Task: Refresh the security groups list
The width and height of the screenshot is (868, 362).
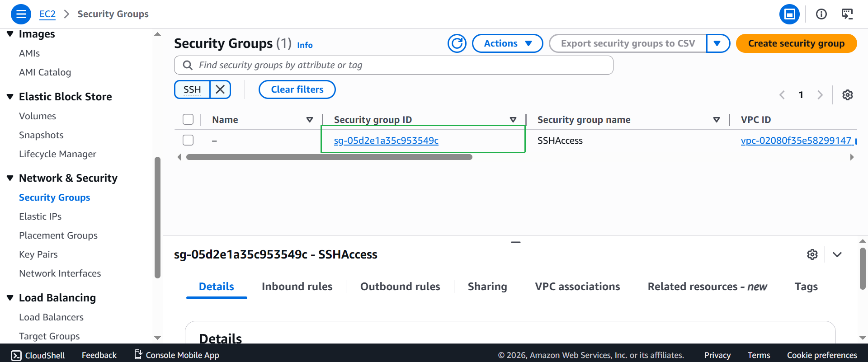Action: tap(457, 43)
